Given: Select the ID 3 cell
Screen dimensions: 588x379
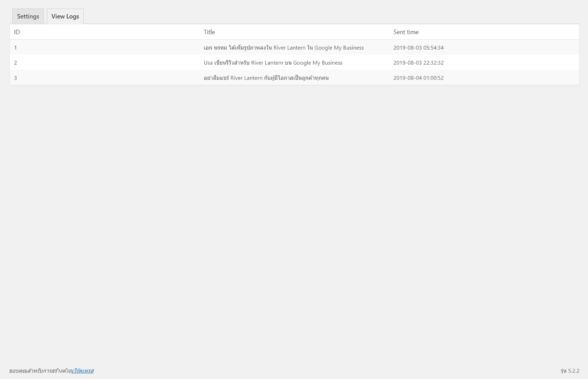Looking at the screenshot, I should tap(15, 78).
